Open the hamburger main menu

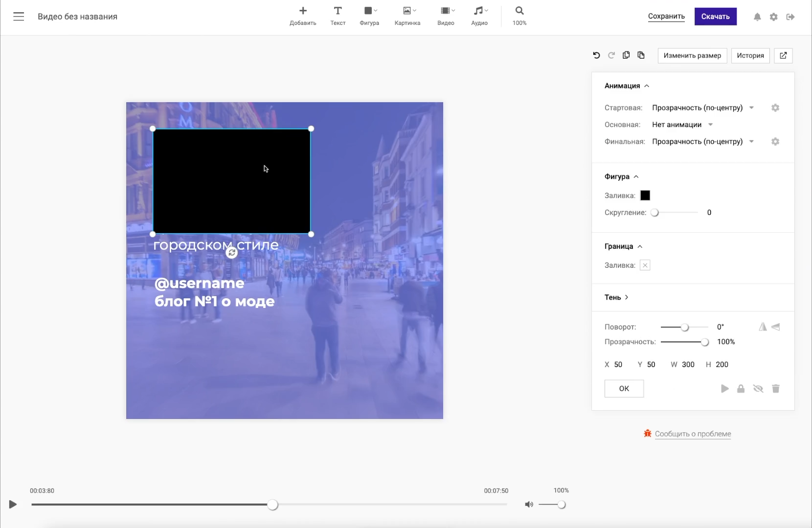(19, 17)
